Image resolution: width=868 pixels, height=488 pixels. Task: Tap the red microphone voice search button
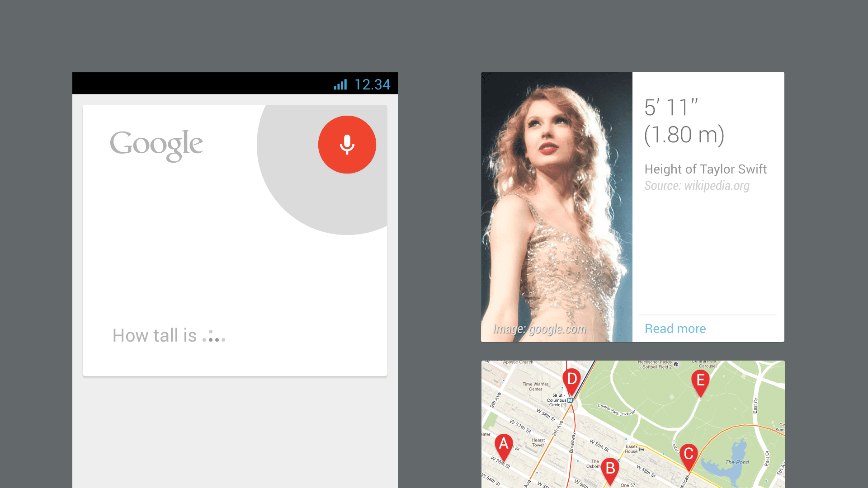(x=347, y=145)
